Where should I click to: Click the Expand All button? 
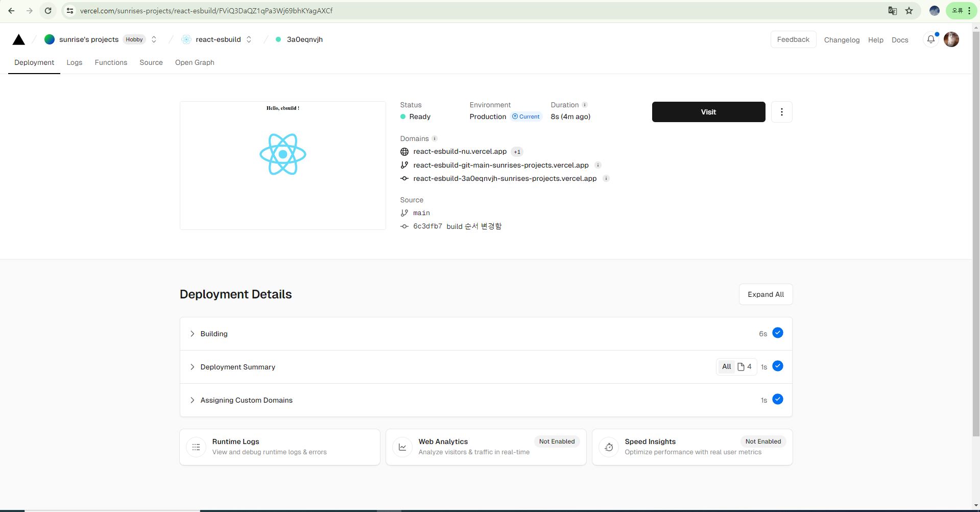[766, 294]
